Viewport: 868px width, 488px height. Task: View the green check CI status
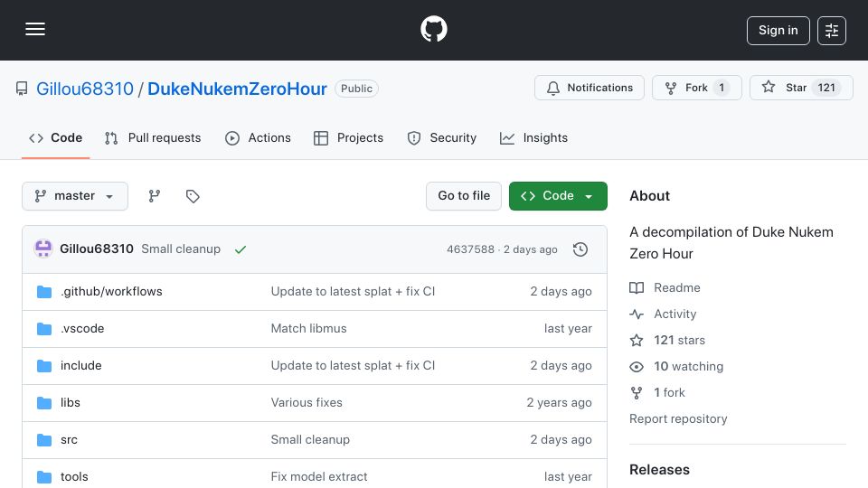(241, 249)
